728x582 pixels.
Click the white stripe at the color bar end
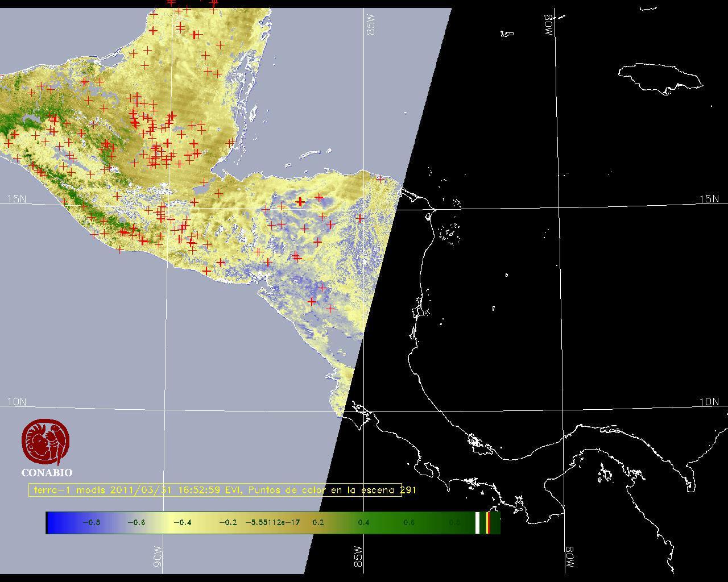[477, 522]
